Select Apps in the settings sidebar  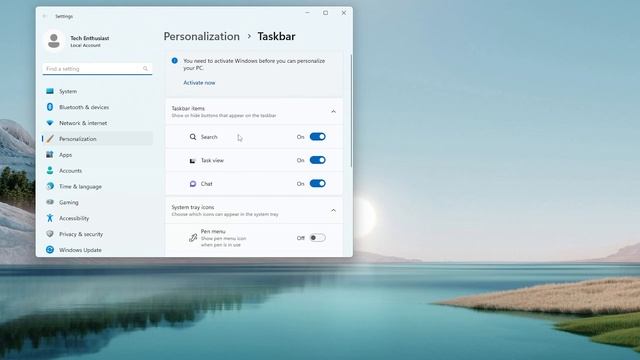(x=98, y=155)
